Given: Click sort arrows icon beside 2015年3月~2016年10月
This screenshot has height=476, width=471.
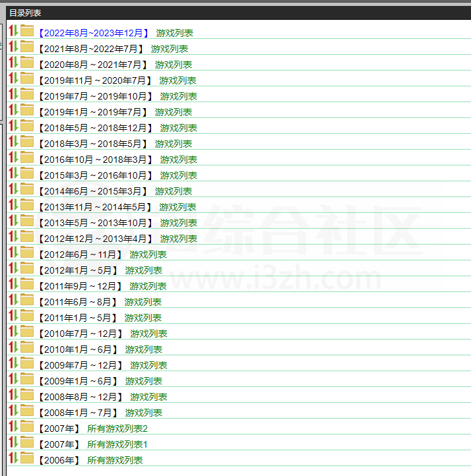Looking at the screenshot, I should click(x=13, y=173).
